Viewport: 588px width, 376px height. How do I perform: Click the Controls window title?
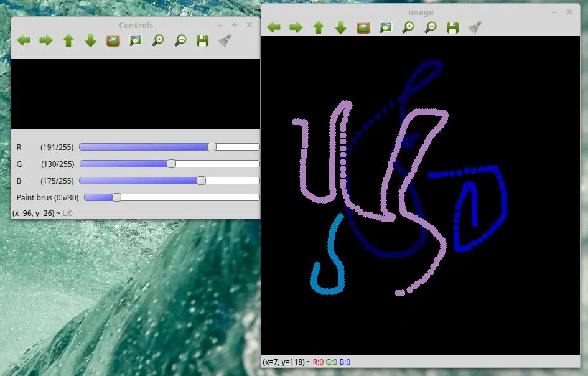coord(136,25)
